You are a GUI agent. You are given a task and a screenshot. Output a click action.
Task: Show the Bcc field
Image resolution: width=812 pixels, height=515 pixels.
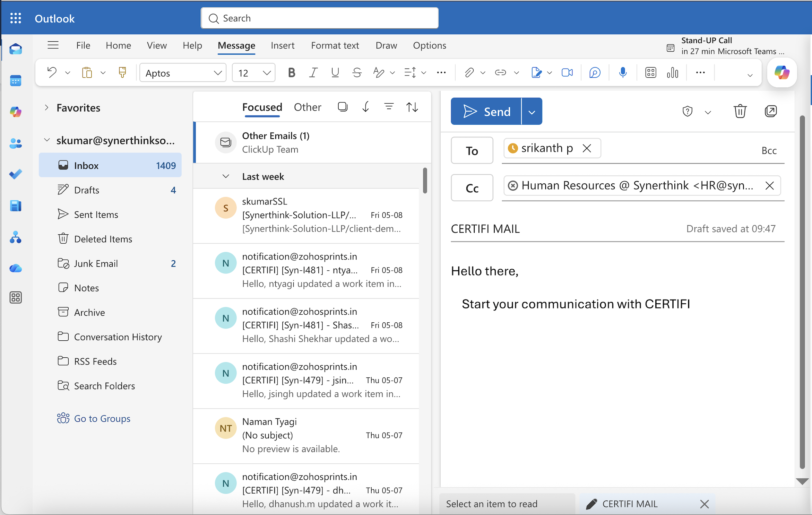pyautogui.click(x=769, y=150)
